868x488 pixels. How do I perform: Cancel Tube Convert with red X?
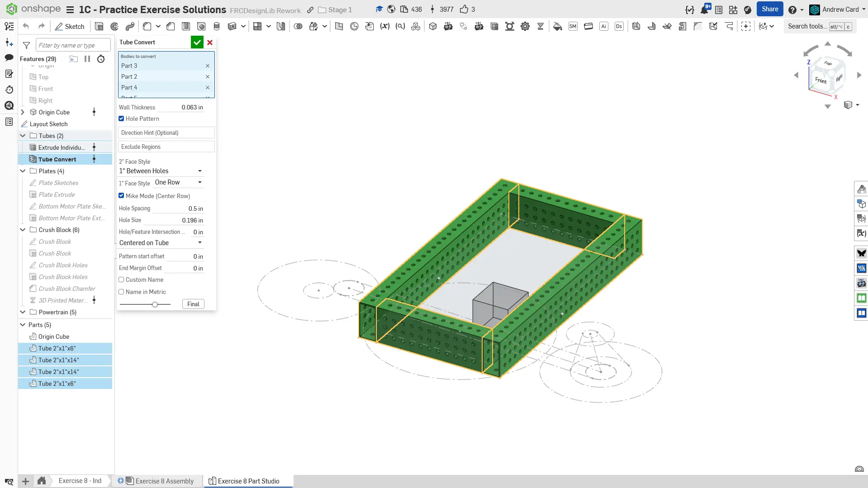(x=210, y=42)
